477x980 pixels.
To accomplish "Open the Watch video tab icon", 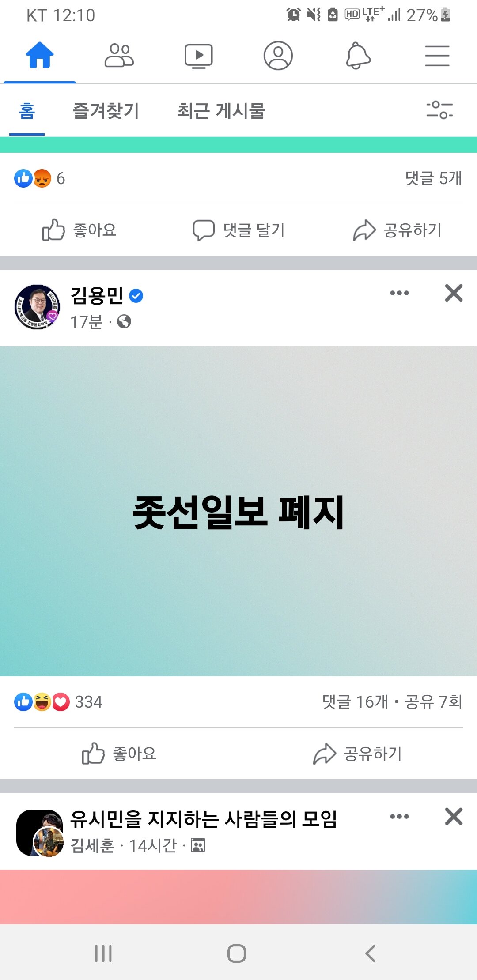I will pos(199,56).
